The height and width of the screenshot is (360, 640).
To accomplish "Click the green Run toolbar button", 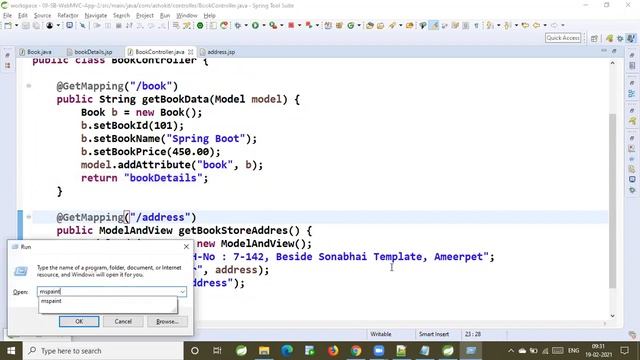I will [x=255, y=25].
